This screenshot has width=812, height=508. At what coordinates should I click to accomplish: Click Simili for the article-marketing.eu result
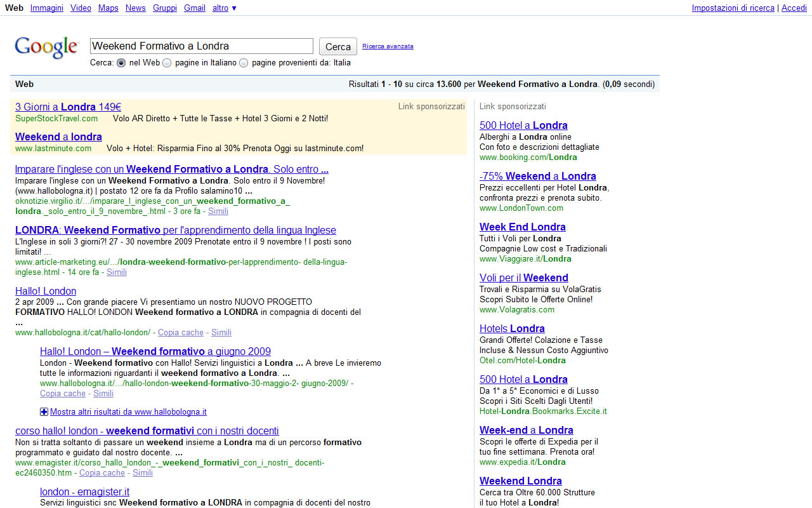click(x=117, y=272)
